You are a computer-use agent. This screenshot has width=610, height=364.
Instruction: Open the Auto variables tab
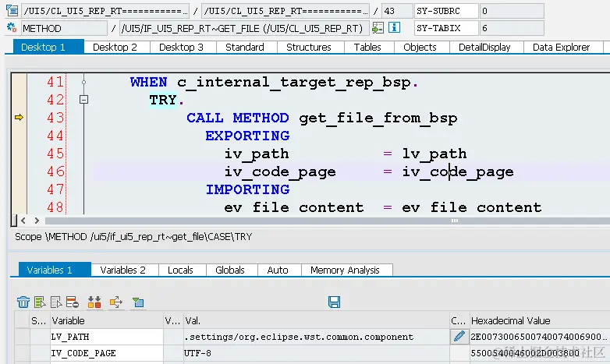tap(278, 270)
